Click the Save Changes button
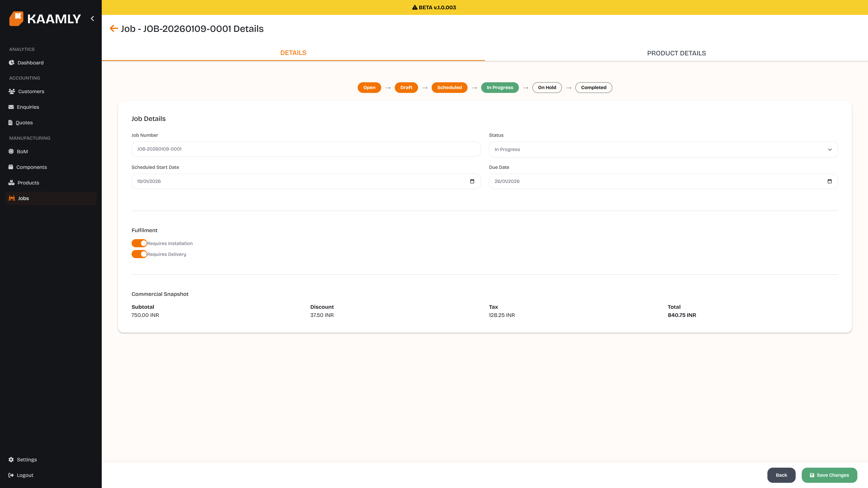 point(829,475)
